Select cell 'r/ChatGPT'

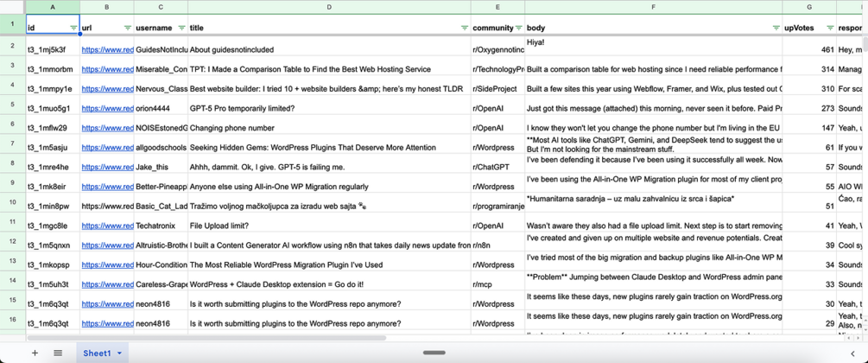(x=498, y=163)
